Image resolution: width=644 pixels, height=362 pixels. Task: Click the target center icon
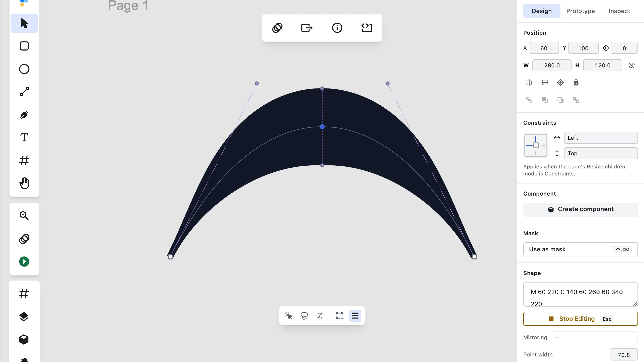pyautogui.click(x=560, y=82)
